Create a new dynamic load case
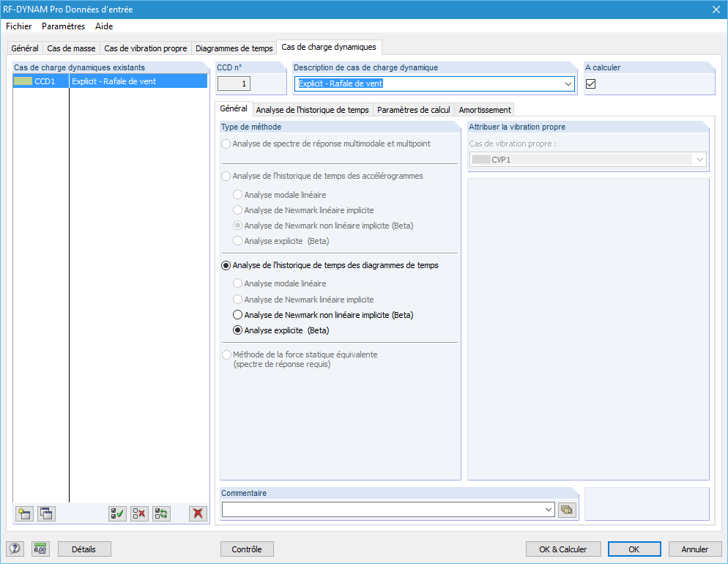728x564 pixels. (x=24, y=513)
